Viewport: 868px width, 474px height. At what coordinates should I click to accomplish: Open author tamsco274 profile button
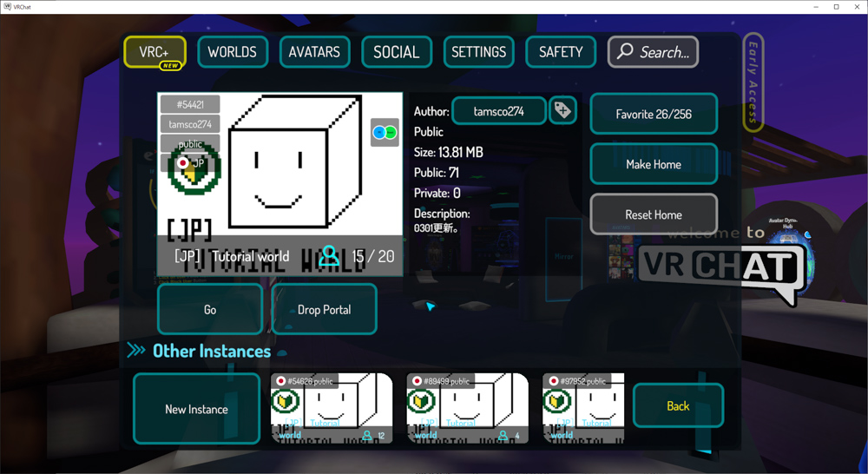499,111
